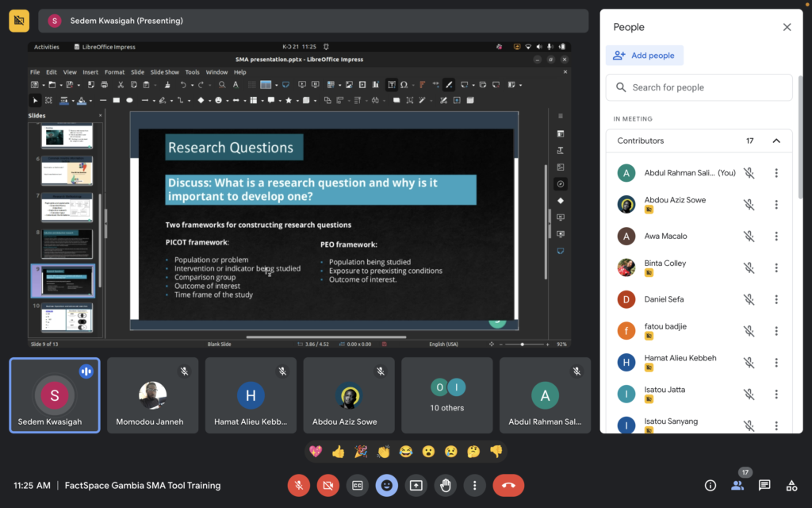
Task: Open the Gallery icon in Impress sidebar
Action: (561, 167)
